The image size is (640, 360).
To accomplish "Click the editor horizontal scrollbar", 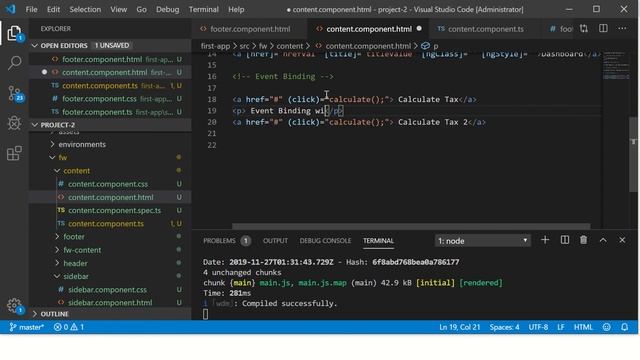I will [x=411, y=226].
